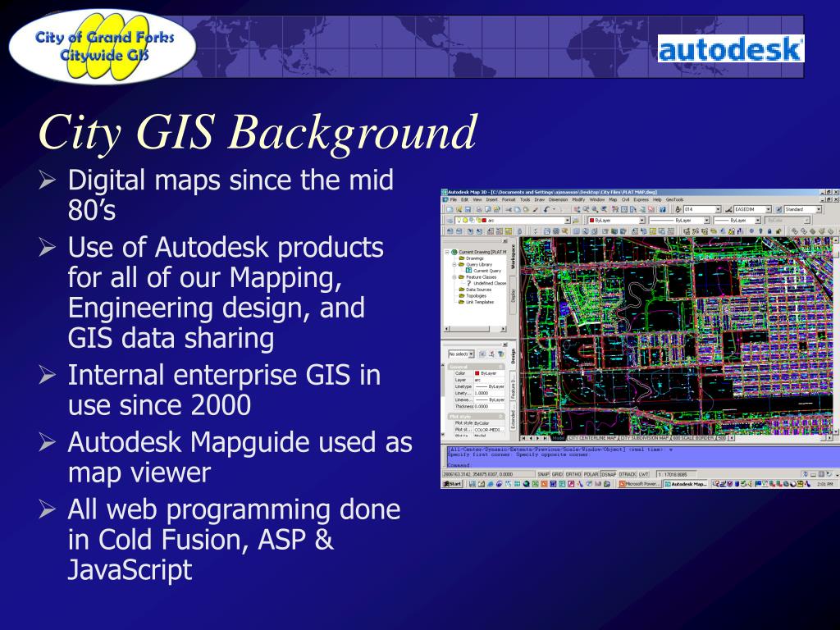Select the Display vertical tab

pos(514,295)
